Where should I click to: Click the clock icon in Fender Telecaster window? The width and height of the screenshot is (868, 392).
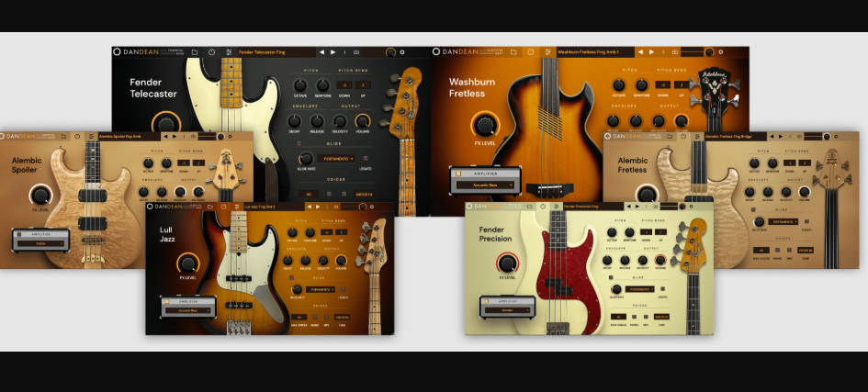(x=211, y=52)
